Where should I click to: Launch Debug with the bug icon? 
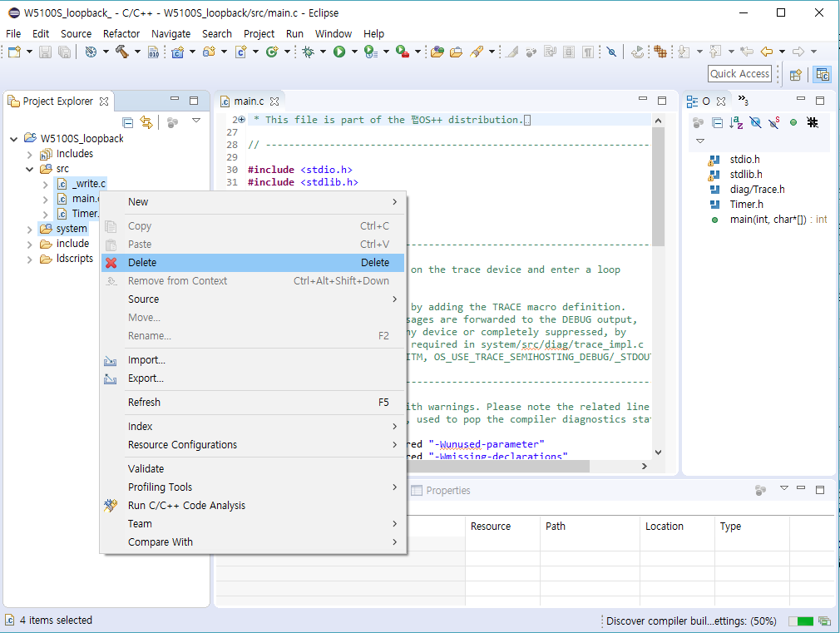[x=308, y=52]
